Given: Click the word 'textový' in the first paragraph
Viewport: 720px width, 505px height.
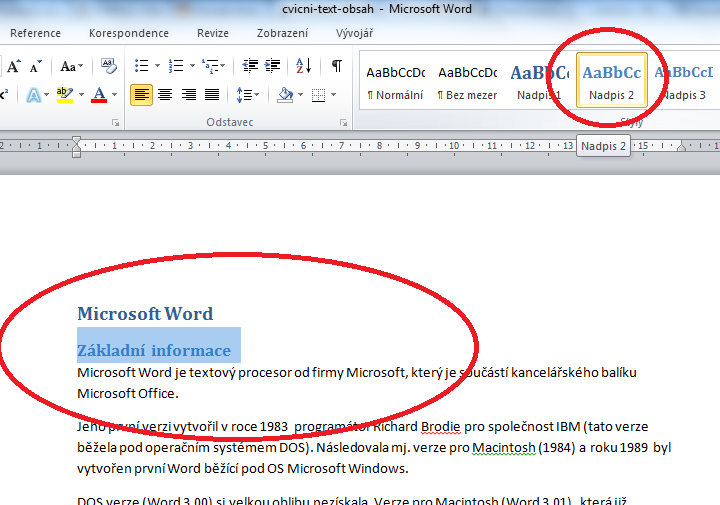Looking at the screenshot, I should 212,372.
